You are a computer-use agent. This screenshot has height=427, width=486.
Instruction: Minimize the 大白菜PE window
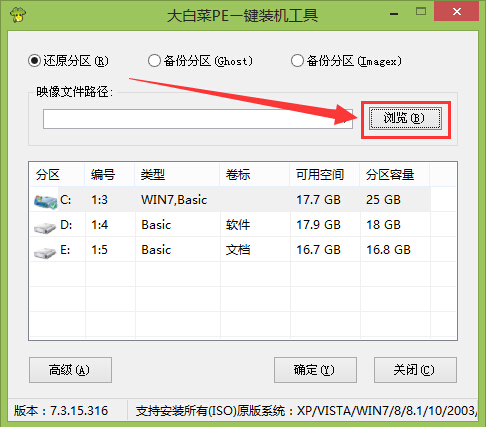point(394,14)
